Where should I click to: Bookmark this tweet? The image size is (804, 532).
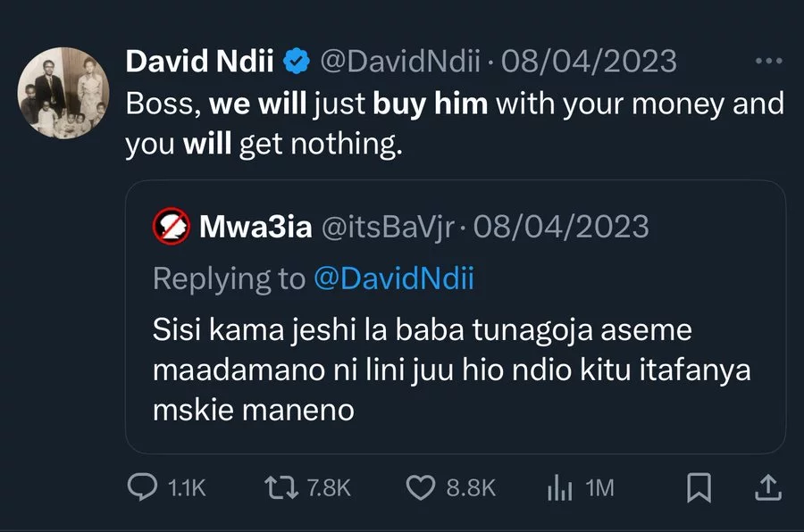coord(699,487)
